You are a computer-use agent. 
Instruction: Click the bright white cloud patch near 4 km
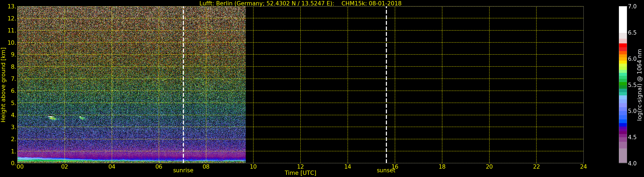tap(52, 117)
